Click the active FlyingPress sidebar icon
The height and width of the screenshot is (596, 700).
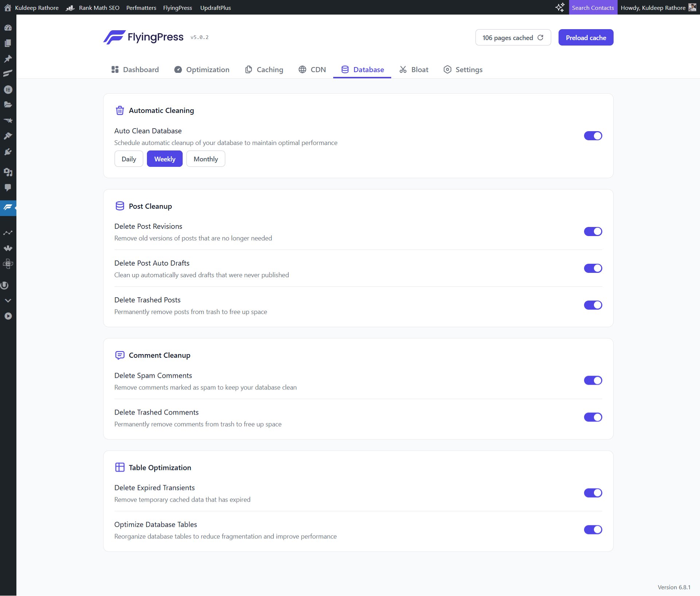point(8,208)
